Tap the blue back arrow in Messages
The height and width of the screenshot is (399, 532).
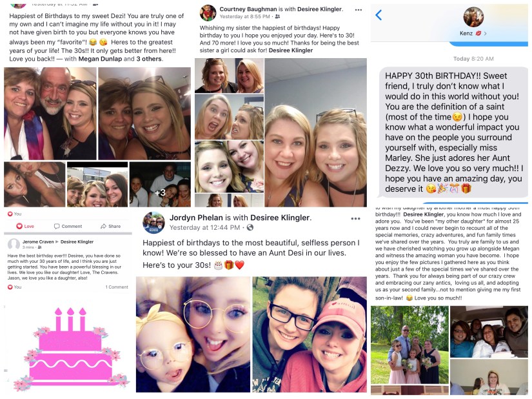pyautogui.click(x=379, y=15)
